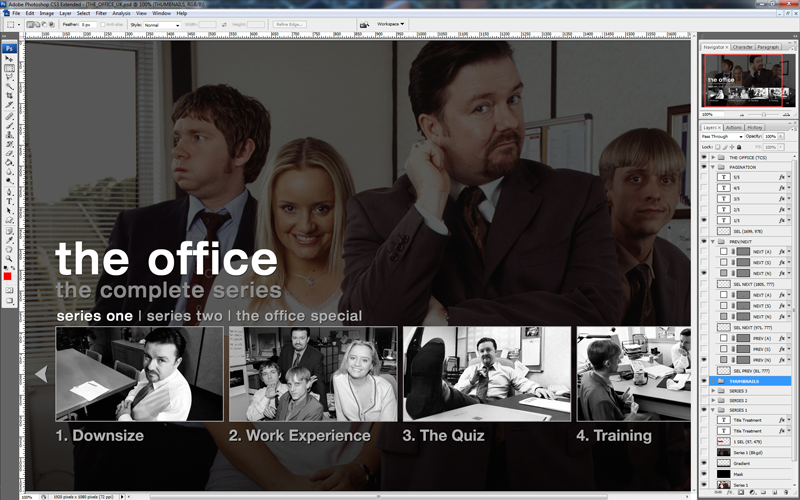This screenshot has height=500, width=800.
Task: Switch to the Character tab
Action: [x=742, y=47]
